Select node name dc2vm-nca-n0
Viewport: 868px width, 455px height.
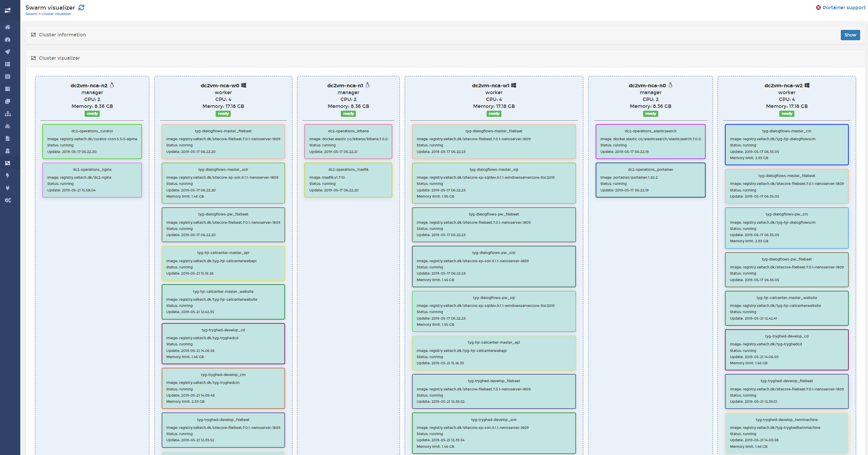pyautogui.click(x=647, y=86)
